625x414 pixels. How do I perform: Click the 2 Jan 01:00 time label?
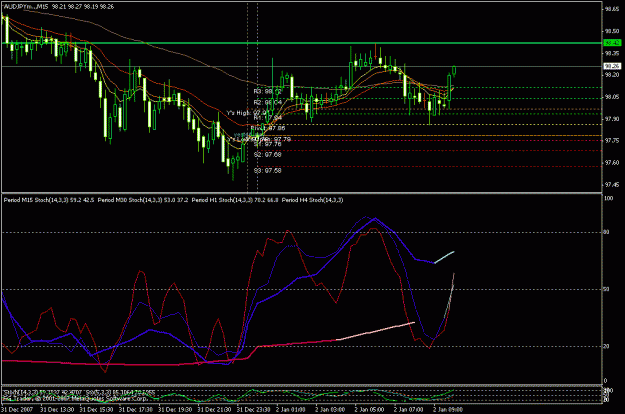tap(291, 409)
